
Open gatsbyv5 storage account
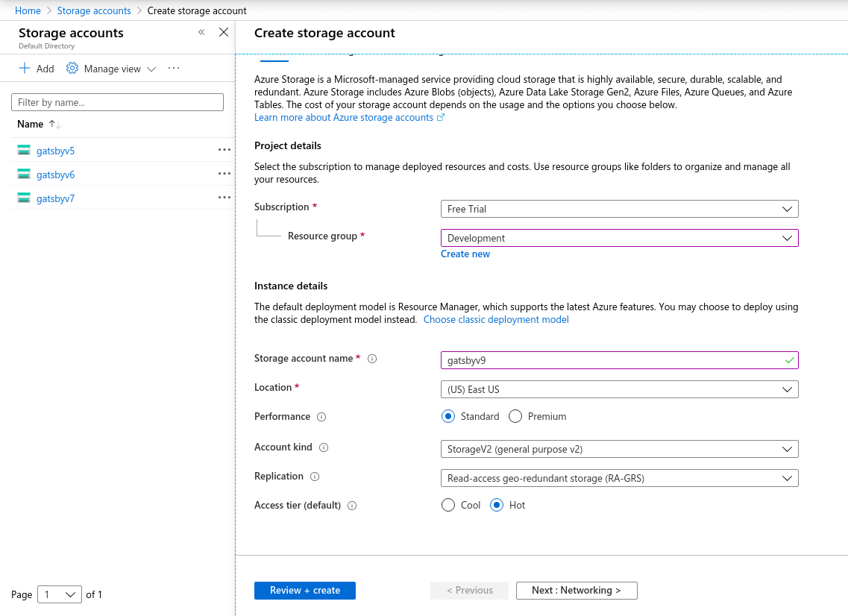tap(56, 151)
